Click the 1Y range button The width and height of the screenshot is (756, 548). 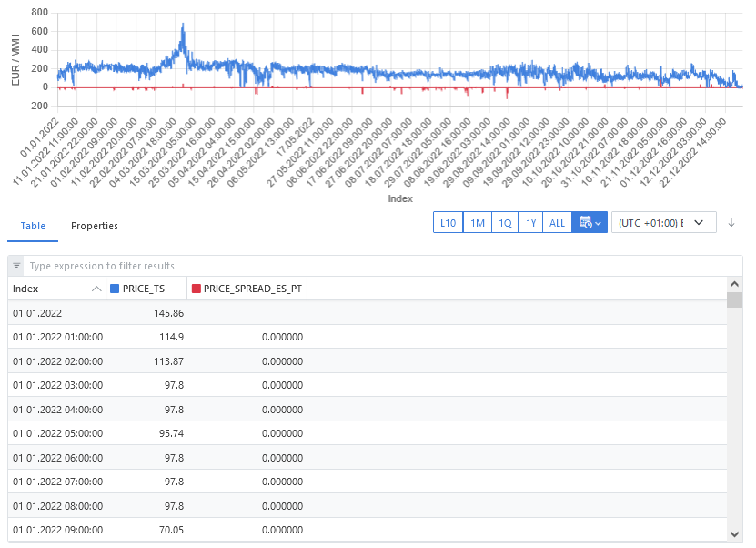pyautogui.click(x=529, y=223)
